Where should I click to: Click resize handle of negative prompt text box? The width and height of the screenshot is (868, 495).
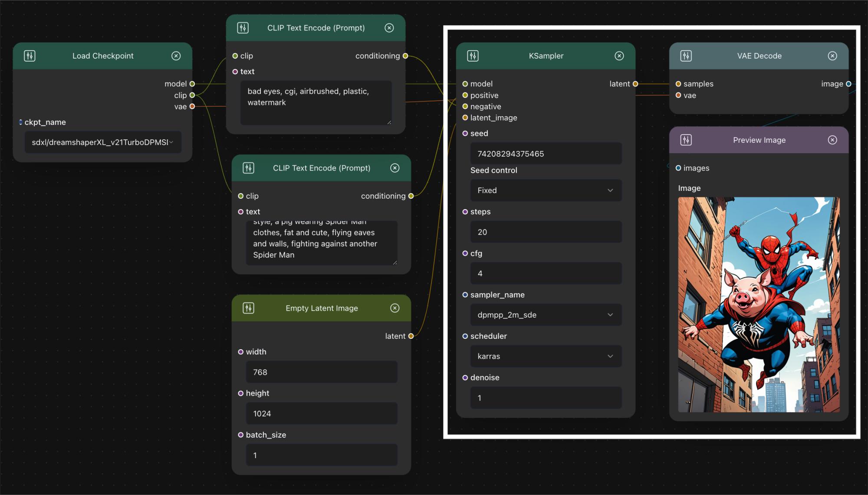pyautogui.click(x=389, y=122)
